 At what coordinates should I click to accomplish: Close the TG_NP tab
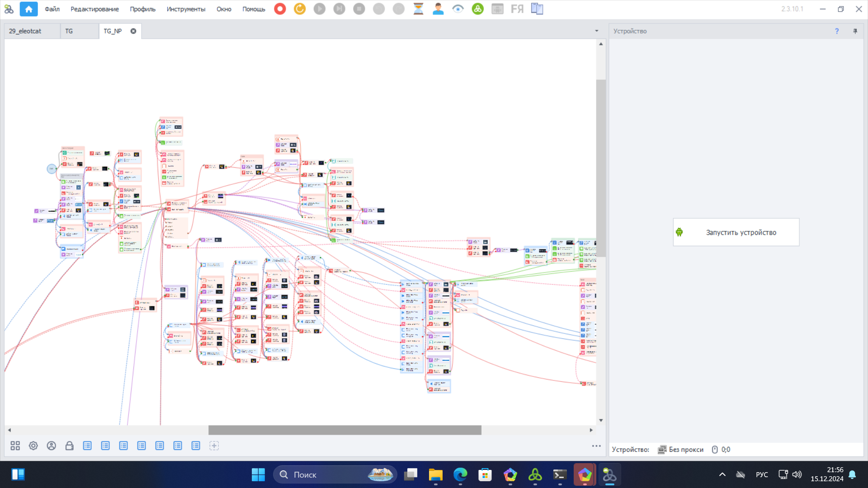point(133,31)
